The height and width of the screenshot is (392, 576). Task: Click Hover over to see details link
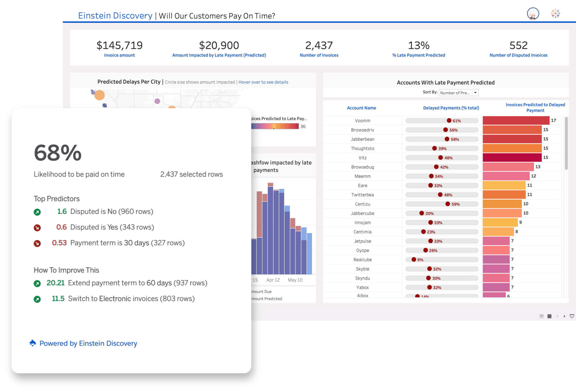(x=263, y=82)
